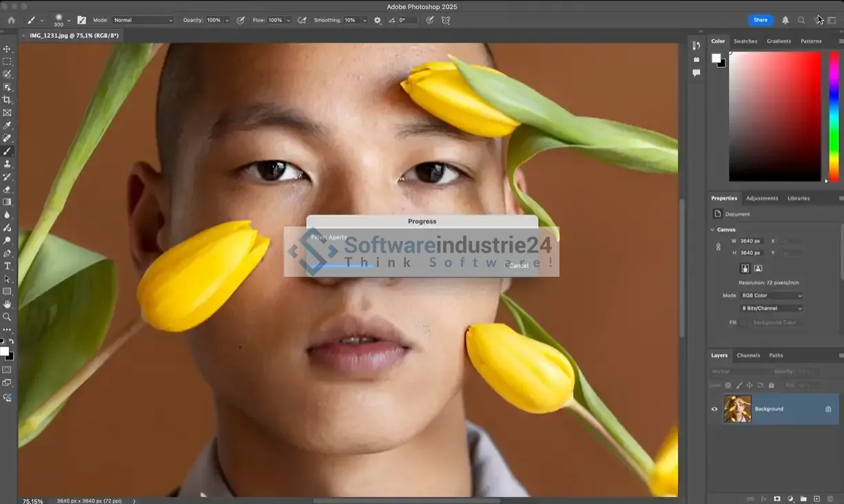The height and width of the screenshot is (504, 844).
Task: Click the Home icon in options bar
Action: point(11,21)
